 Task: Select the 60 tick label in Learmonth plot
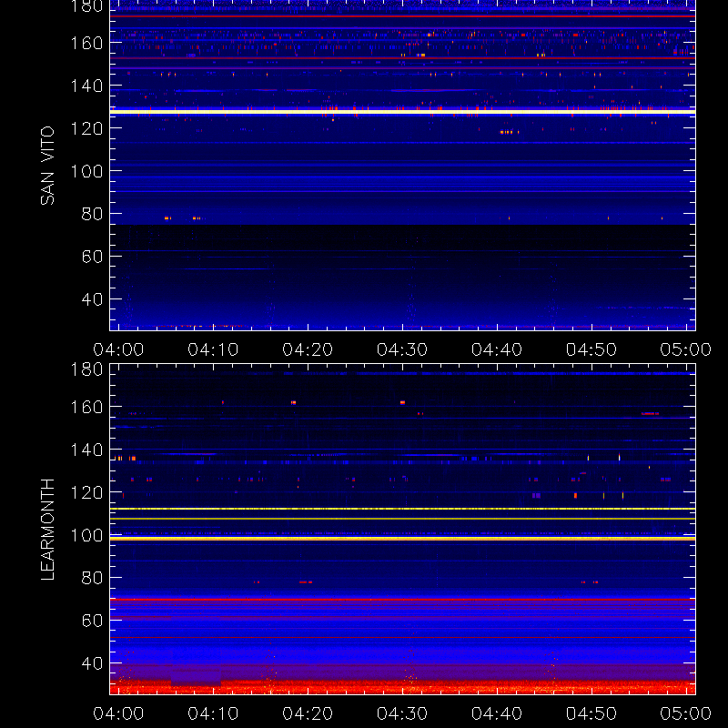92,621
